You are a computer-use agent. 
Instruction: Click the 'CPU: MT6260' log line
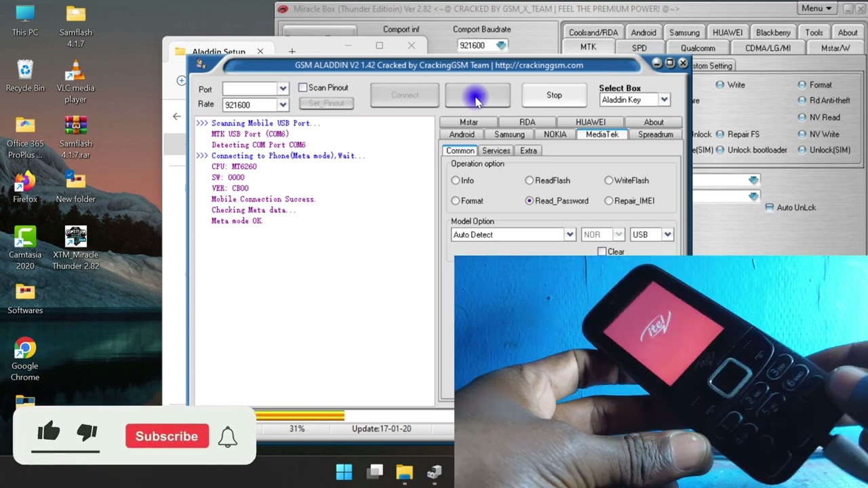pyautogui.click(x=234, y=167)
